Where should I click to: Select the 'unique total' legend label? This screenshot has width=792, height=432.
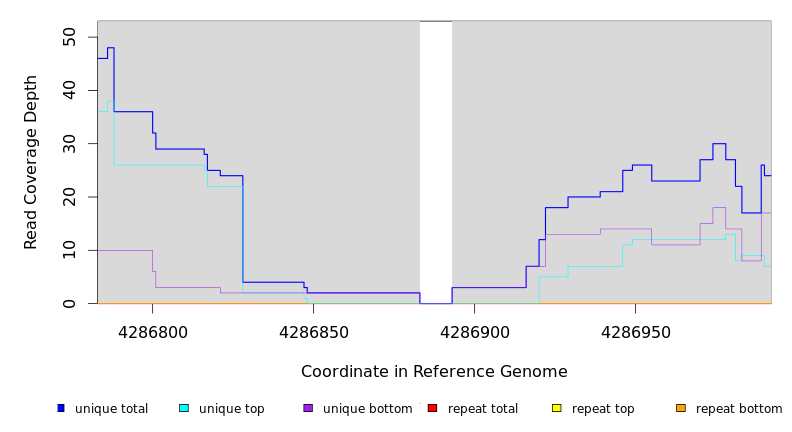point(111,409)
